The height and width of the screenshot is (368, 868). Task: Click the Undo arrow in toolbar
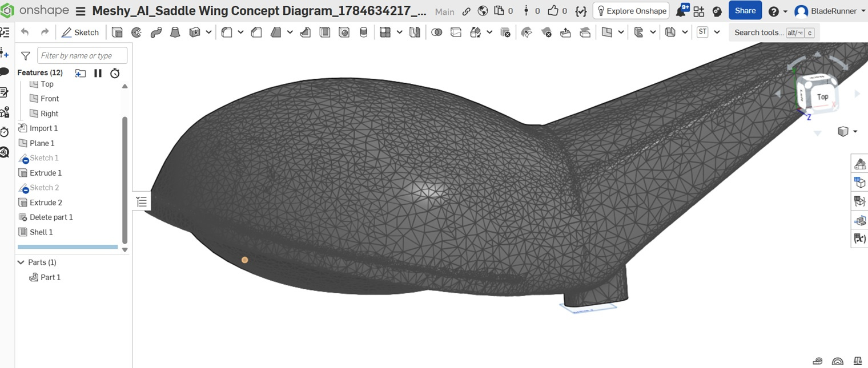[25, 33]
